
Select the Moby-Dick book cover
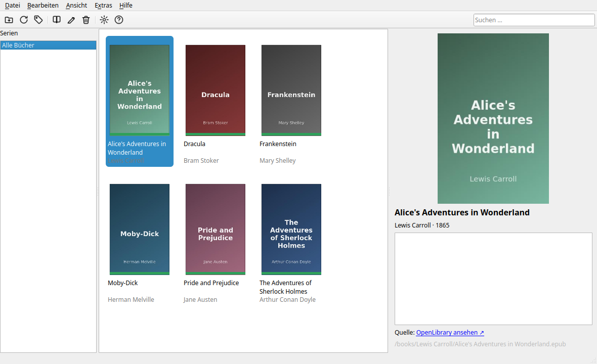[140, 230]
